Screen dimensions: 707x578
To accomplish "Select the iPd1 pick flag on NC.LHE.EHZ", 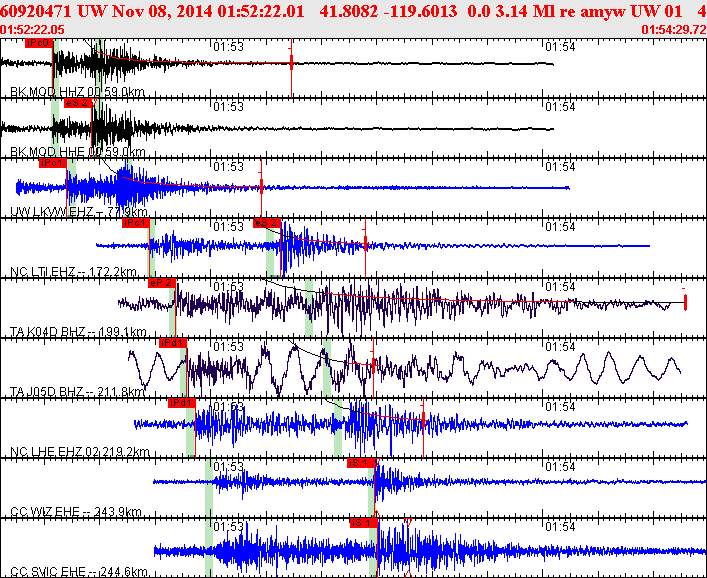I will click(182, 403).
